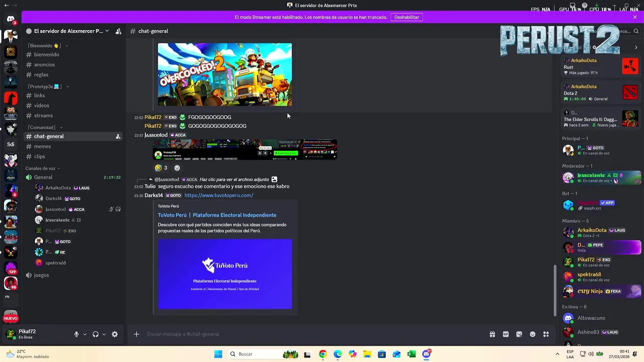Click the Discord icon in Windows taskbar
The width and height of the screenshot is (644, 362).
pos(427,354)
